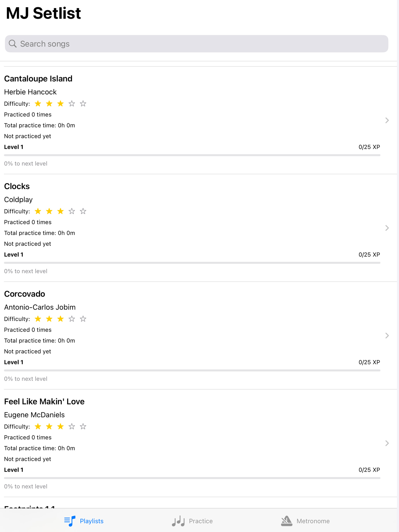Image resolution: width=399 pixels, height=532 pixels.
Task: Tap the Metronome icon in tab bar
Action: [287, 521]
